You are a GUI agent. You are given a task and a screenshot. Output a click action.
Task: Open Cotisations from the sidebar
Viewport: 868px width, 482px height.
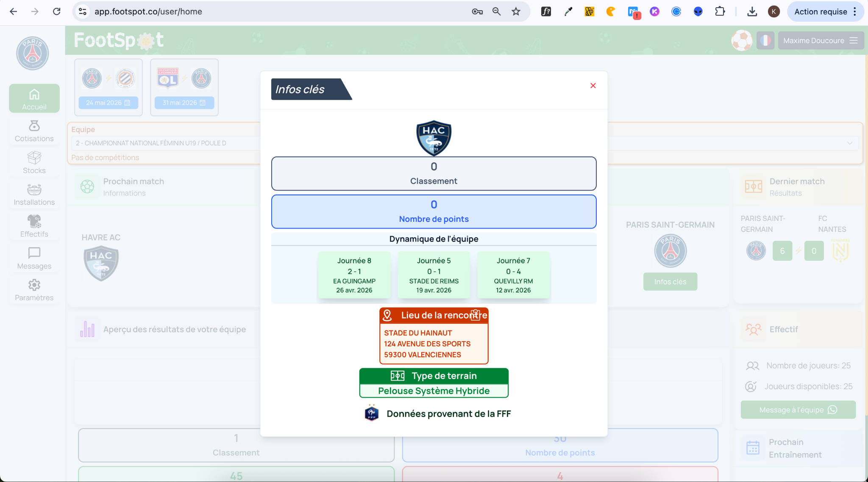34,131
